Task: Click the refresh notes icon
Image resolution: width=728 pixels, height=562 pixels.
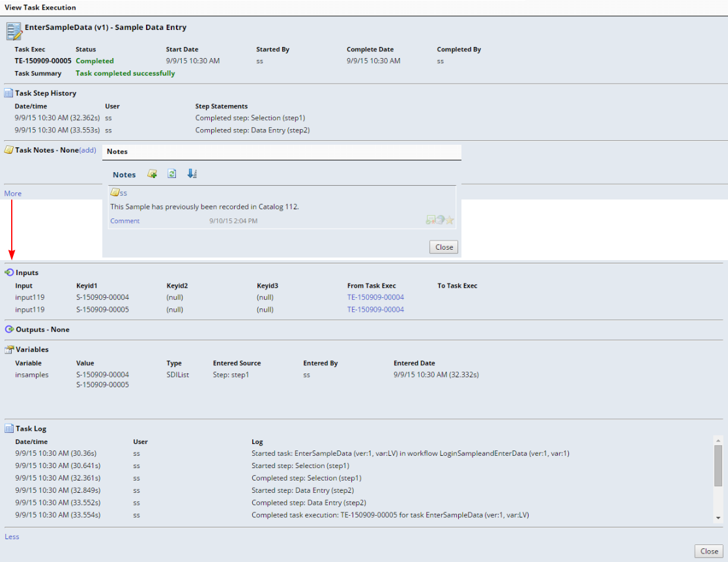Action: (x=172, y=173)
